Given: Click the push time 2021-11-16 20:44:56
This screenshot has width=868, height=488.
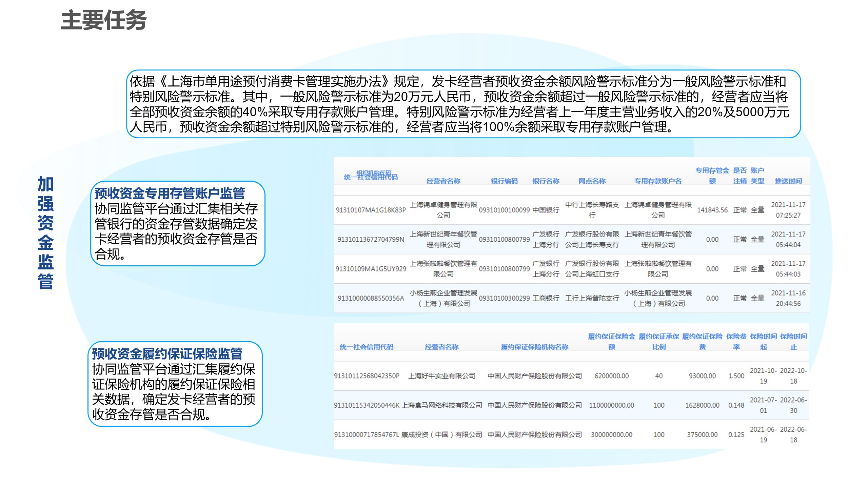Looking at the screenshot, I should [788, 299].
